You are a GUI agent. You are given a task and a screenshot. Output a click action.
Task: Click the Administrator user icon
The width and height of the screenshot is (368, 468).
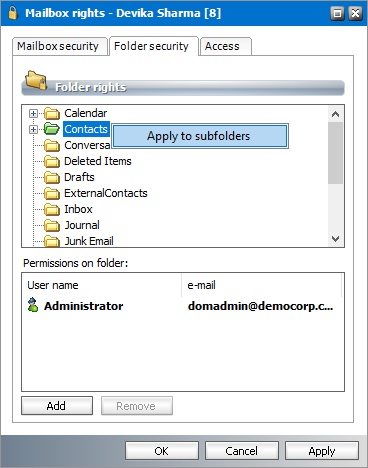pyautogui.click(x=33, y=305)
